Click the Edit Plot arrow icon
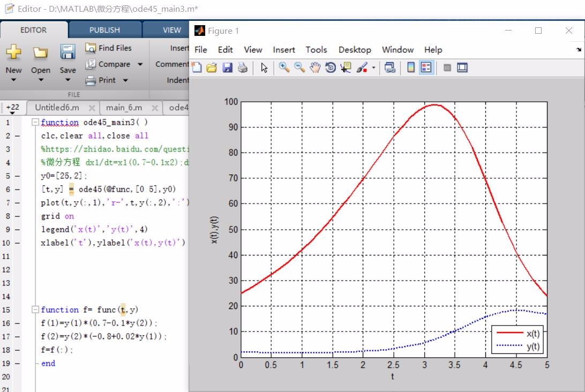 [264, 68]
